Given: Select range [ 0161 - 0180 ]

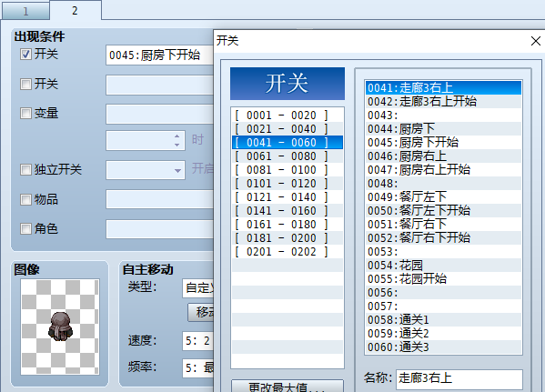Looking at the screenshot, I should pos(288,224).
